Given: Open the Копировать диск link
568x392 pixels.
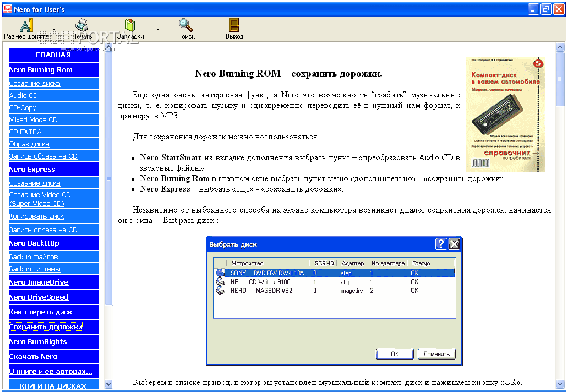Looking at the screenshot, I should [36, 216].
